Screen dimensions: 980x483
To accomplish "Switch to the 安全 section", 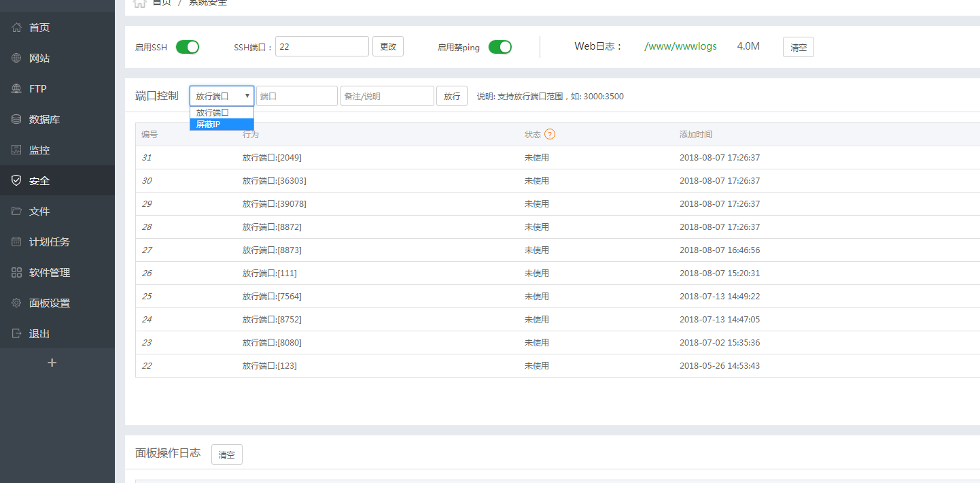I will 39,180.
